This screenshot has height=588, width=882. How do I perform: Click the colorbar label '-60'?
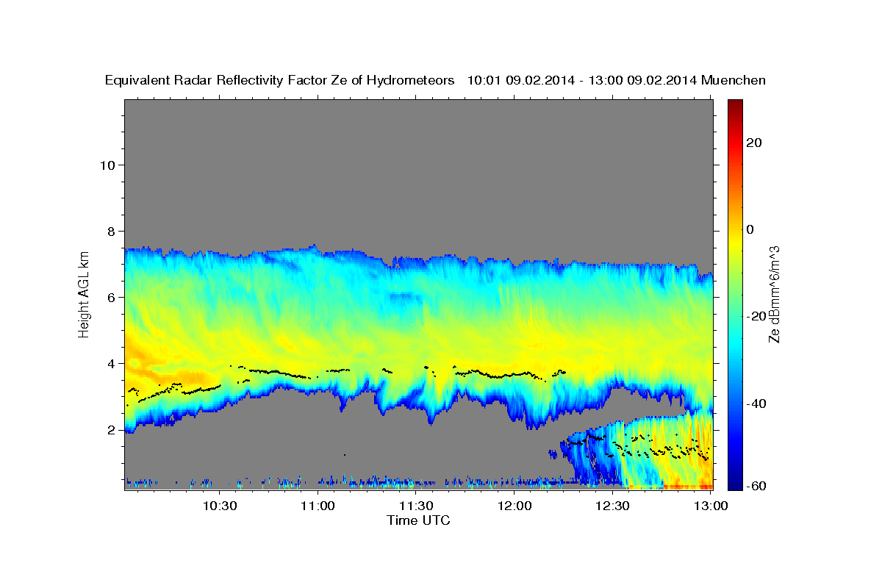click(755, 486)
